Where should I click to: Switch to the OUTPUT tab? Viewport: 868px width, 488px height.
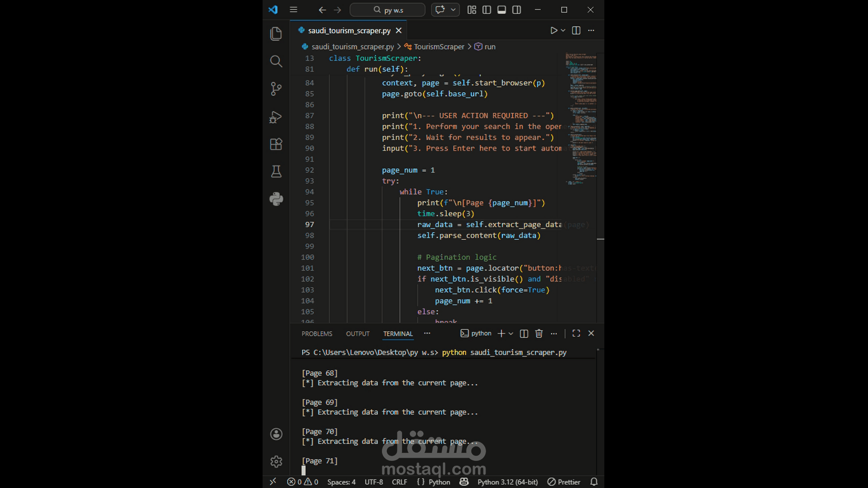pyautogui.click(x=357, y=333)
